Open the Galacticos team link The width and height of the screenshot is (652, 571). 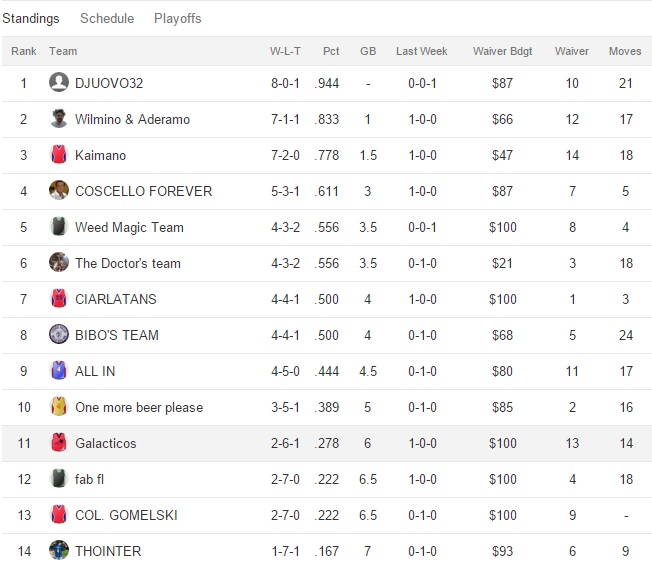pos(105,443)
